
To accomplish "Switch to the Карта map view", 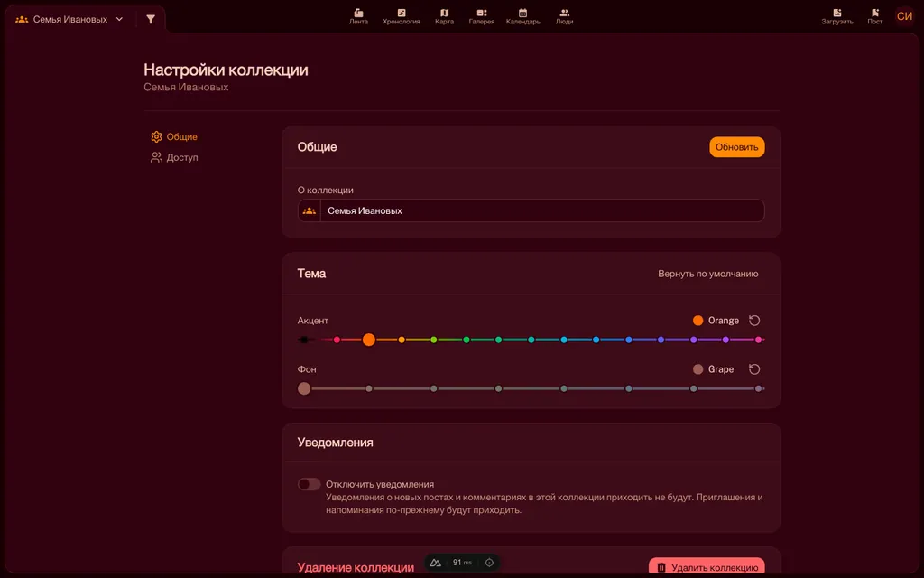I will pos(444,16).
